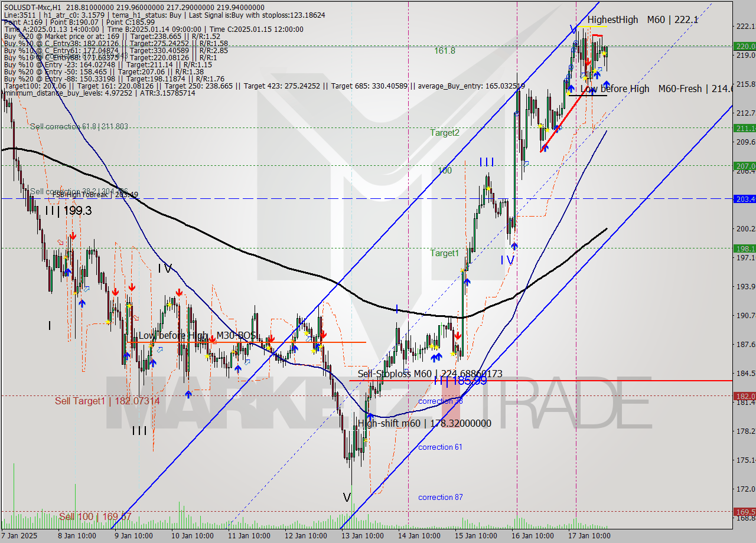The height and width of the screenshot is (543, 756).
Task: Click the 'correction 87' label
Action: [x=440, y=497]
